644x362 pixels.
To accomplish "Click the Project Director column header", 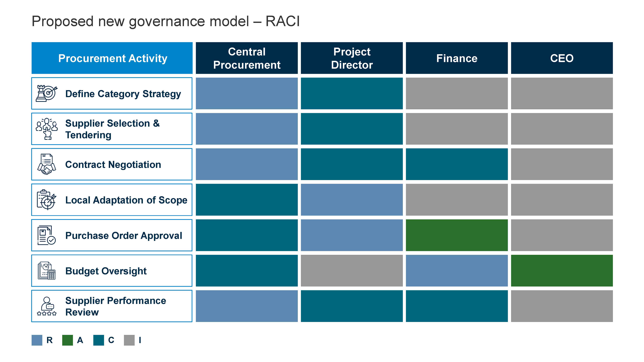I will point(352,58).
